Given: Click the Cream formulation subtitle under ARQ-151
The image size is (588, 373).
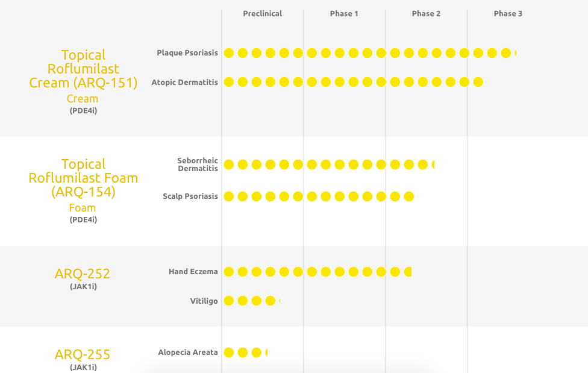Looking at the screenshot, I should 83,99.
